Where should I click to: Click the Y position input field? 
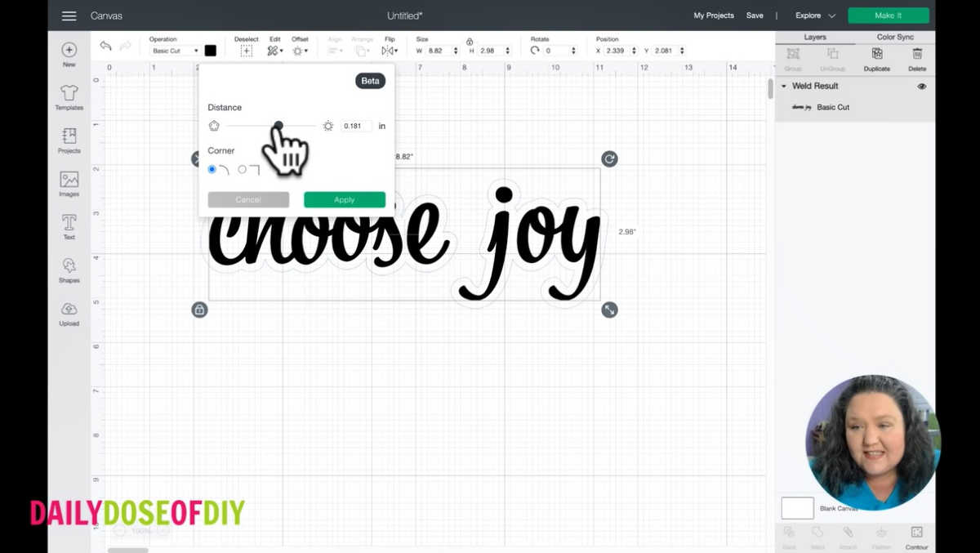pyautogui.click(x=667, y=51)
